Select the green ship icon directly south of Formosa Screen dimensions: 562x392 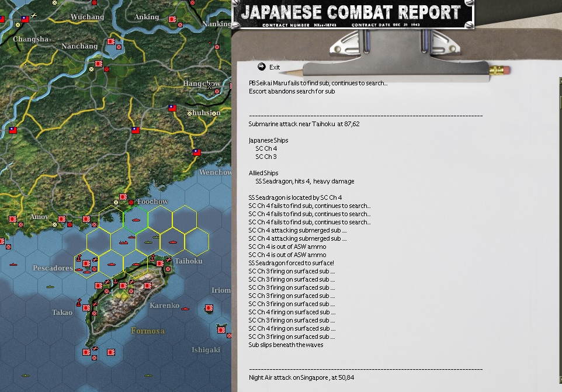click(148, 376)
